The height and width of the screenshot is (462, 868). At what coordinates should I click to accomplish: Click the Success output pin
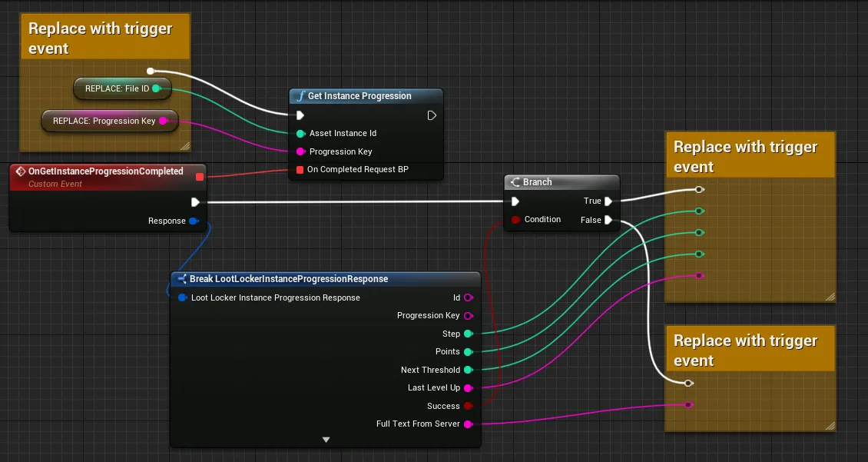[469, 406]
